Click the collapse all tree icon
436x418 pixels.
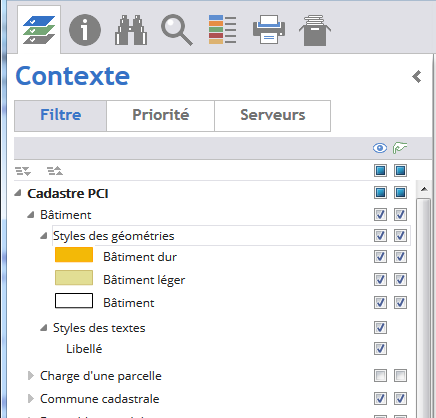55,171
